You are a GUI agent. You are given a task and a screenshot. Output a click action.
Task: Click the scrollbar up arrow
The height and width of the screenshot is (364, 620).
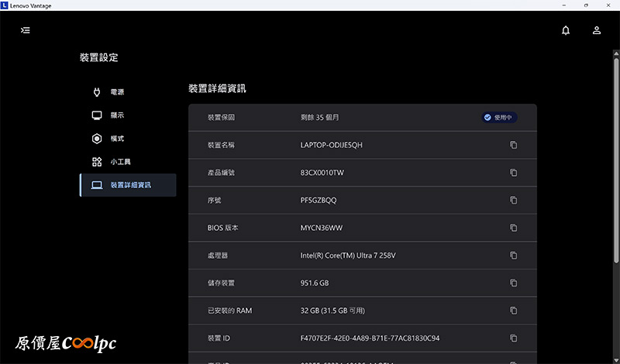pos(616,53)
